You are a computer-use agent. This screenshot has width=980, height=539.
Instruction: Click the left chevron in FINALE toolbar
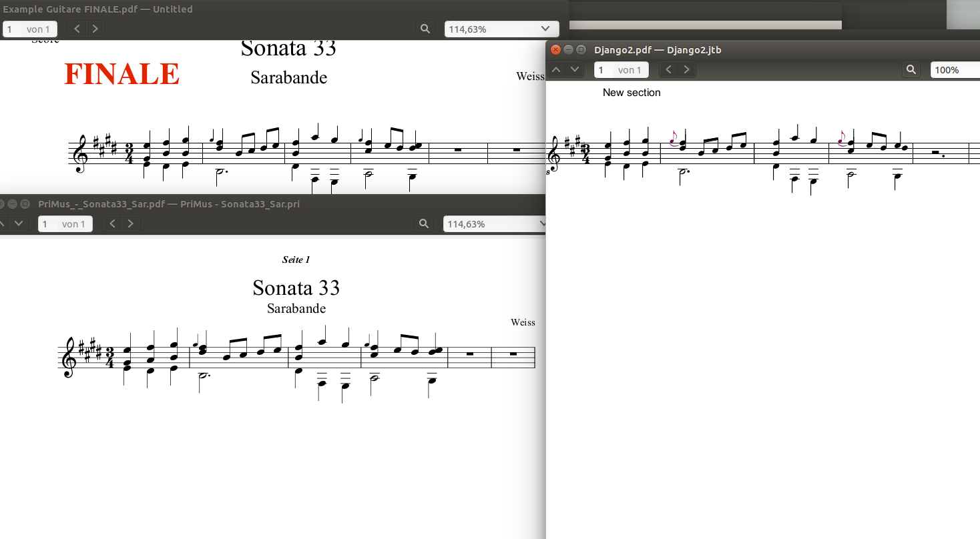(x=77, y=29)
